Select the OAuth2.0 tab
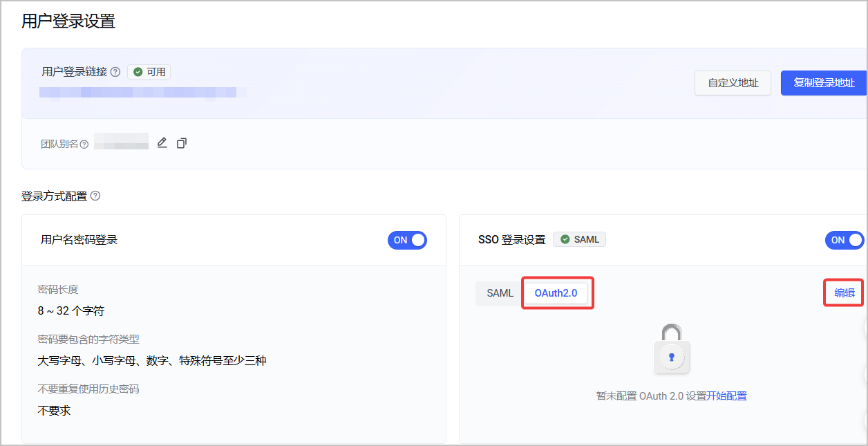This screenshot has width=868, height=446. 556,293
